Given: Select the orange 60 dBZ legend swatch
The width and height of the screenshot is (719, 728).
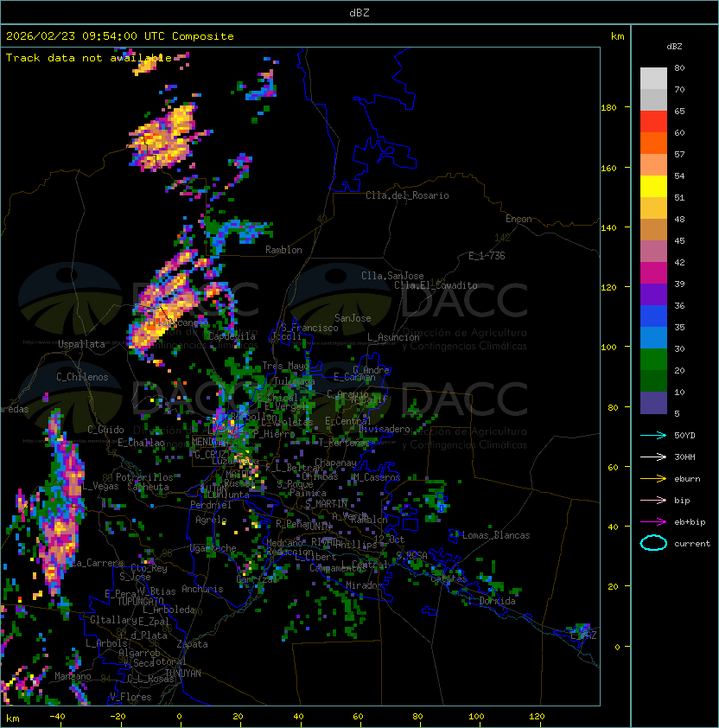Looking at the screenshot, I should pyautogui.click(x=653, y=144).
